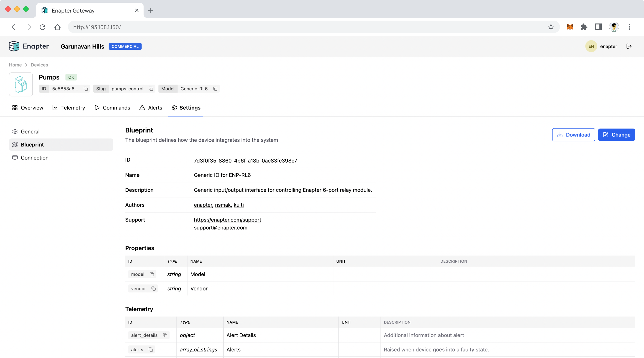Copy the alerts telemetry ID
Viewport: 644px width, 358px height.
(151, 349)
